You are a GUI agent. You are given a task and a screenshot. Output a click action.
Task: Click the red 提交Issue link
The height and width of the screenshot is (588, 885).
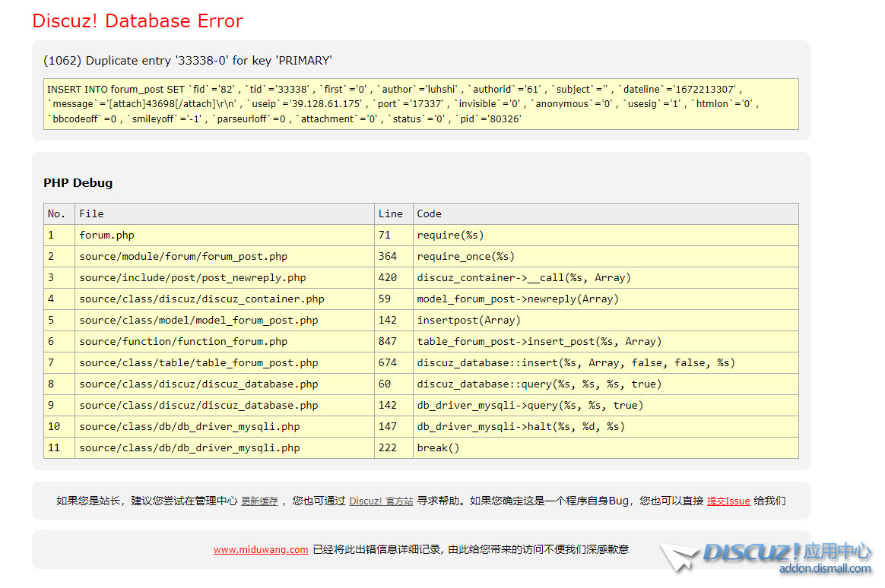[x=728, y=501]
